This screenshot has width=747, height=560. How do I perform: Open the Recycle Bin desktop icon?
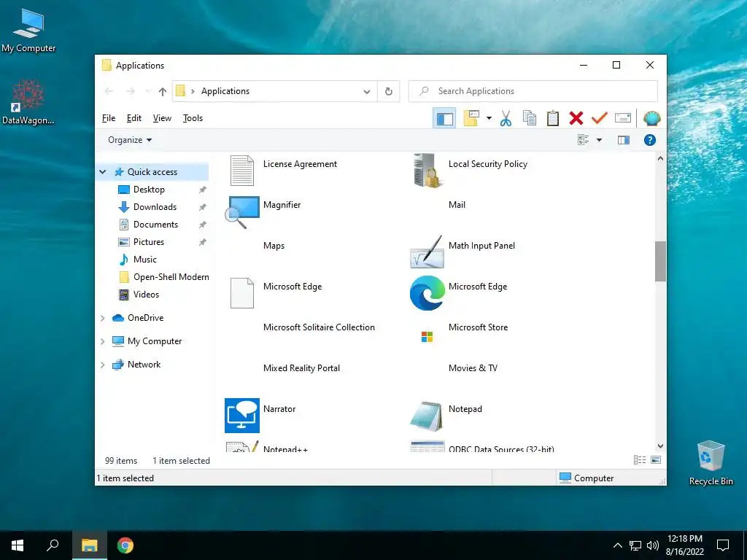pyautogui.click(x=711, y=463)
